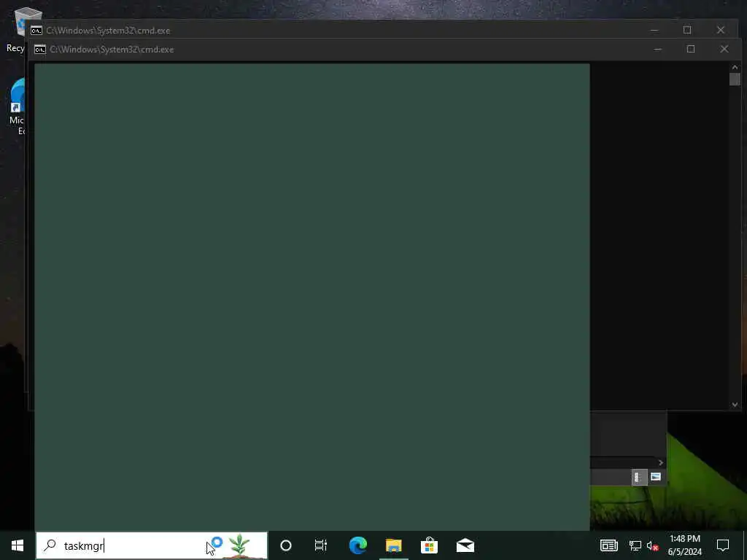Click the cmd.exe vertical scrollbar thumb
Viewport: 747px width, 560px height.
(x=735, y=79)
